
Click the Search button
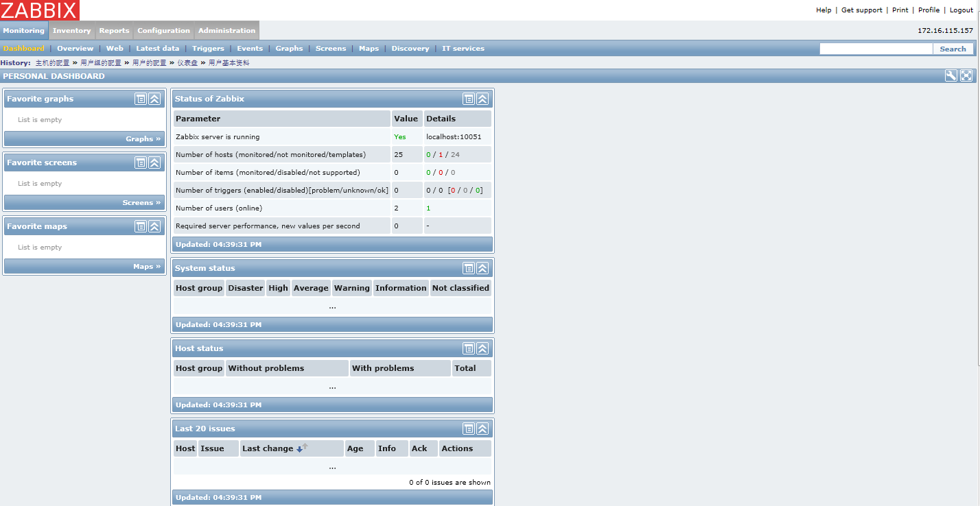coord(953,49)
